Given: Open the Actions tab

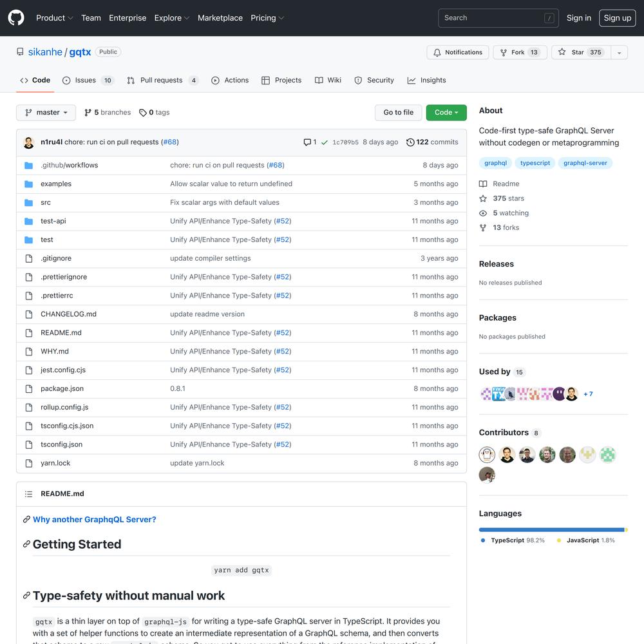Looking at the screenshot, I should pos(230,80).
